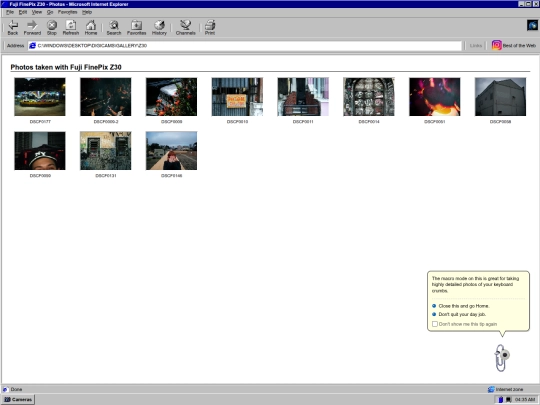Stop loading the page
This screenshot has width=540, height=405.
point(52,27)
